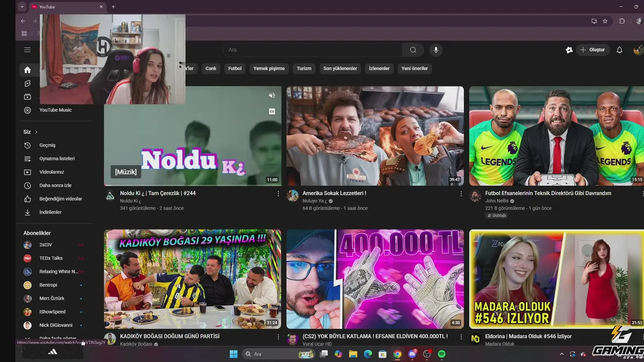Image resolution: width=644 pixels, height=362 pixels.
Task: Open YouTube notifications bell
Action: (619, 50)
